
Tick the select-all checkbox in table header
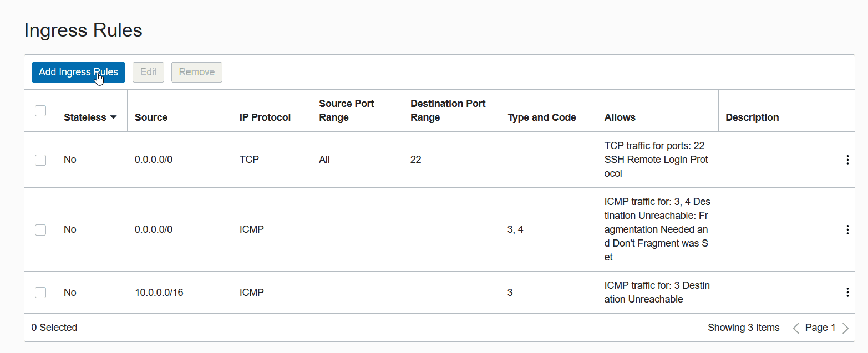pos(40,111)
